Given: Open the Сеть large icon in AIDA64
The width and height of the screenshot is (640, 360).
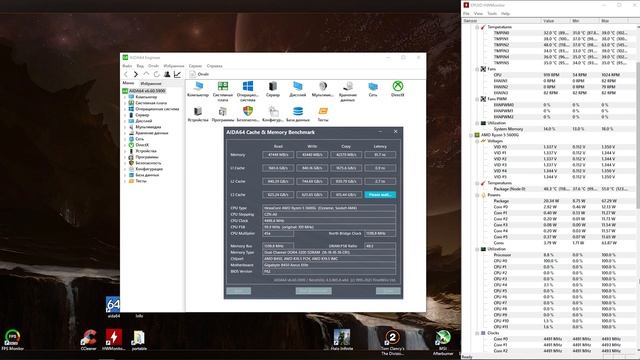Looking at the screenshot, I should pyautogui.click(x=373, y=89).
